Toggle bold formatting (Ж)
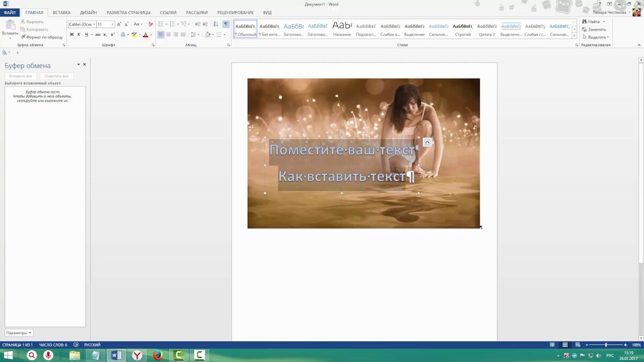Viewport: 644px width, 362px height. 71,34
